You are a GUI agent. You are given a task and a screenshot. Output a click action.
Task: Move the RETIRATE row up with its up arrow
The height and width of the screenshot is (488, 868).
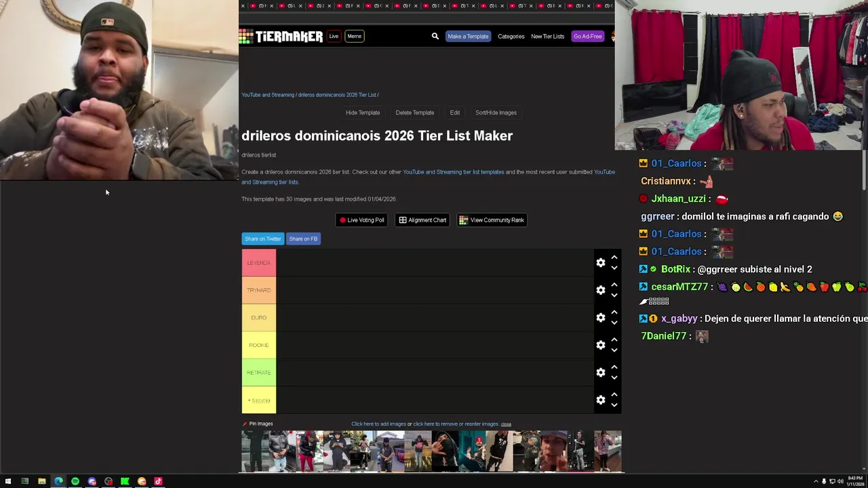(614, 367)
